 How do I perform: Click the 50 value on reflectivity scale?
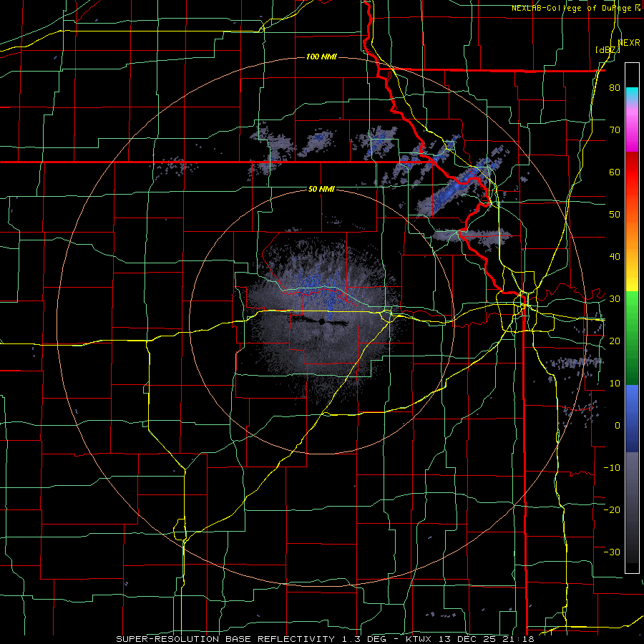click(615, 215)
